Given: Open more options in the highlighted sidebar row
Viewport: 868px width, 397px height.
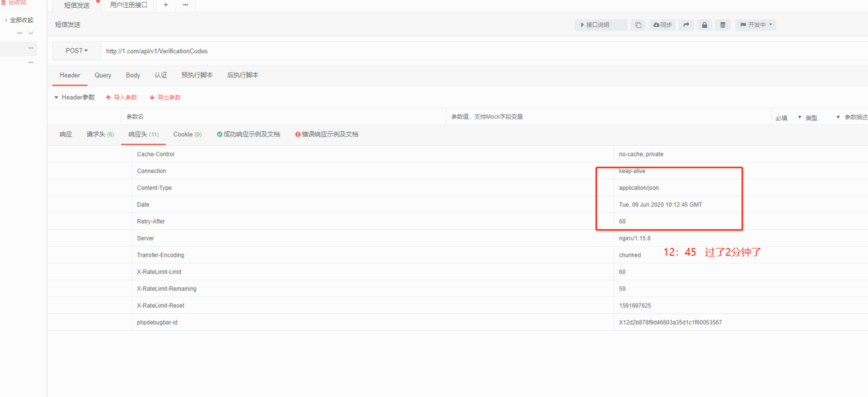Looking at the screenshot, I should (31, 48).
